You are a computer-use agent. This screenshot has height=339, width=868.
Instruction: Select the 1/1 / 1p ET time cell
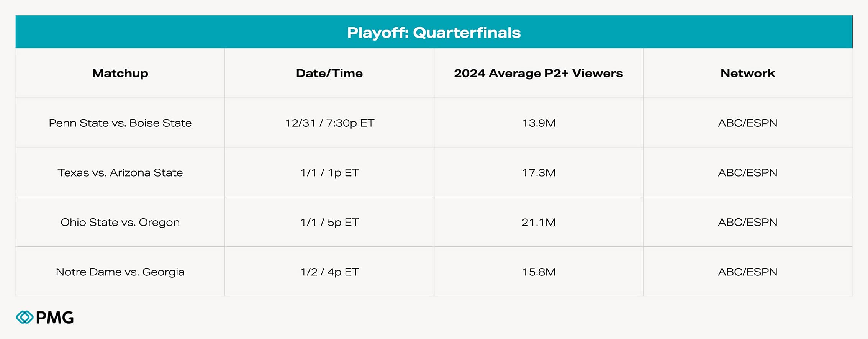point(329,173)
